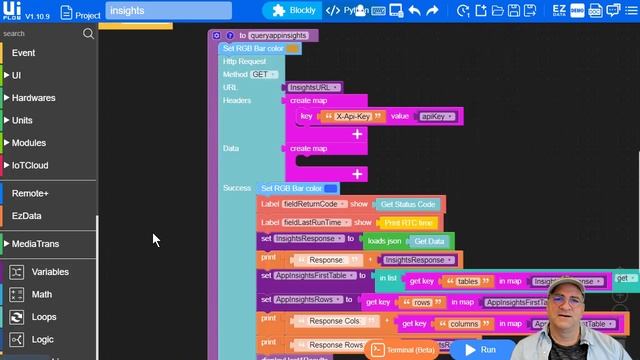Viewport: 640px width, 360px height.
Task: Click the UiFlow logo
Action: point(12,11)
